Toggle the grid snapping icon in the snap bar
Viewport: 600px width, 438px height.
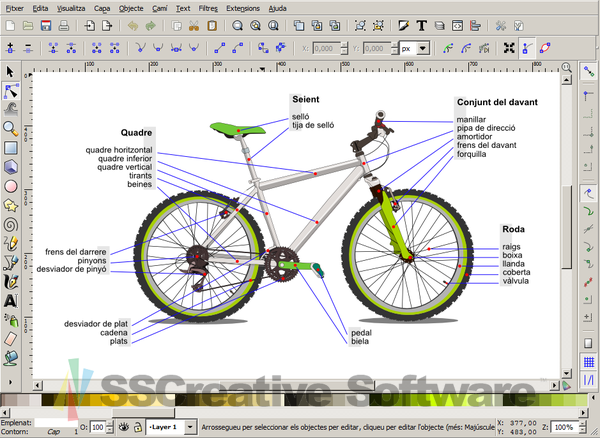(x=589, y=361)
